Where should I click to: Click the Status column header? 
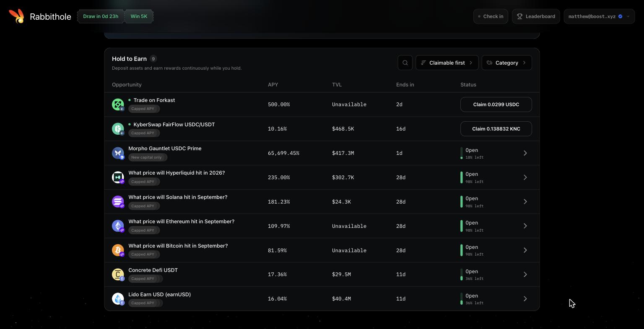click(468, 85)
